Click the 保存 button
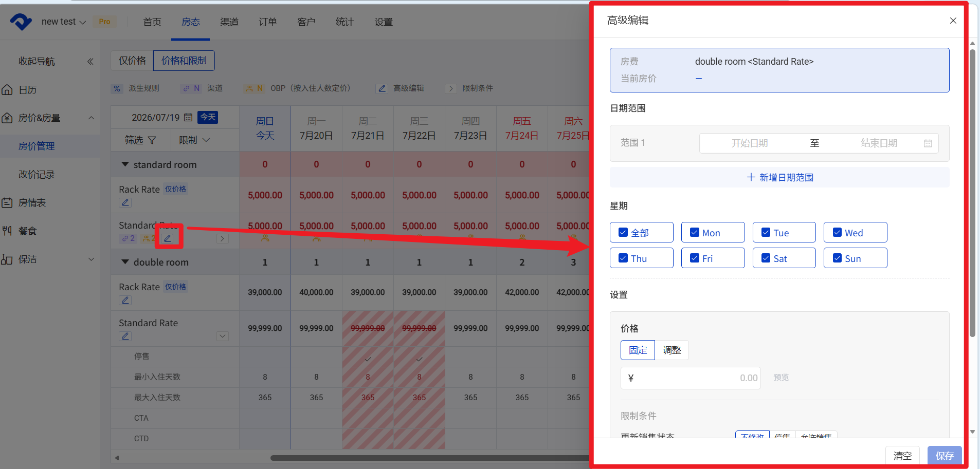This screenshot has height=469, width=980. (945, 456)
